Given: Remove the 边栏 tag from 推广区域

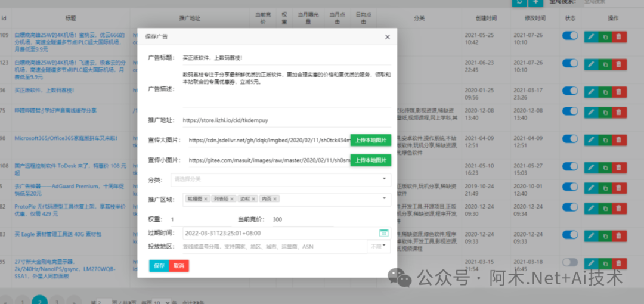Looking at the screenshot, I should [254, 199].
